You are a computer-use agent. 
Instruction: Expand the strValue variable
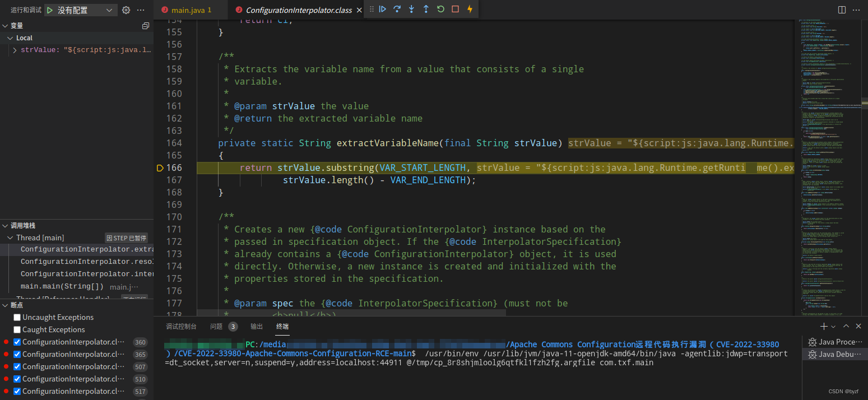15,50
